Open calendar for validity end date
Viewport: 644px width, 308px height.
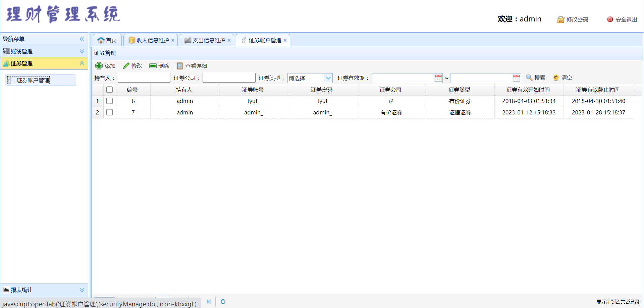(x=517, y=78)
